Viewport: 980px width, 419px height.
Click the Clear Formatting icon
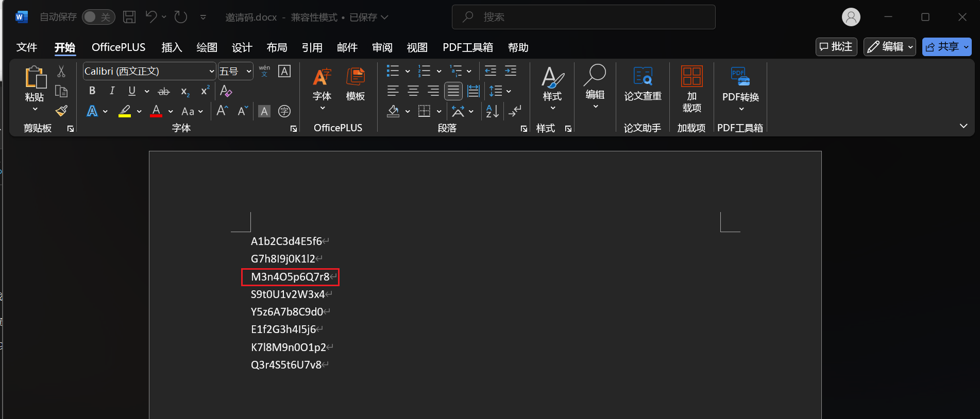click(226, 91)
